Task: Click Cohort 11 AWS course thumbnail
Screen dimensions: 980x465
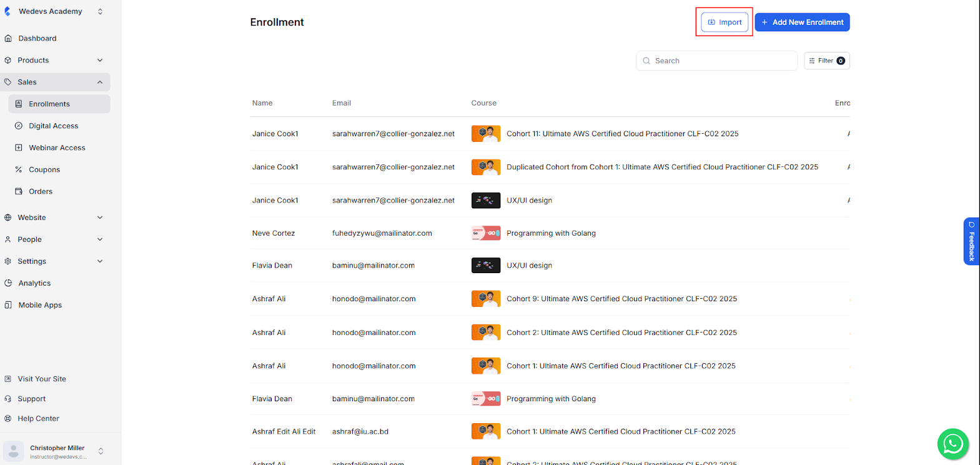Action: tap(486, 134)
